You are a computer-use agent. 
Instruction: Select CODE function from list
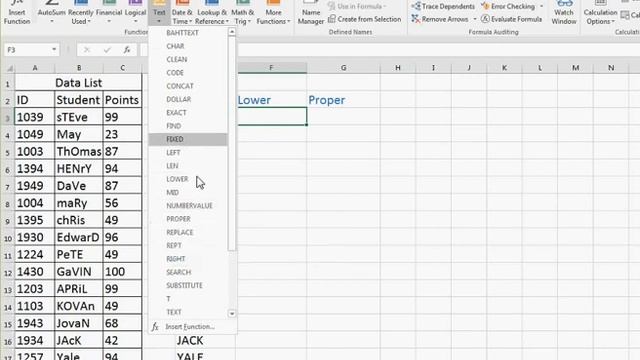[x=188, y=73]
